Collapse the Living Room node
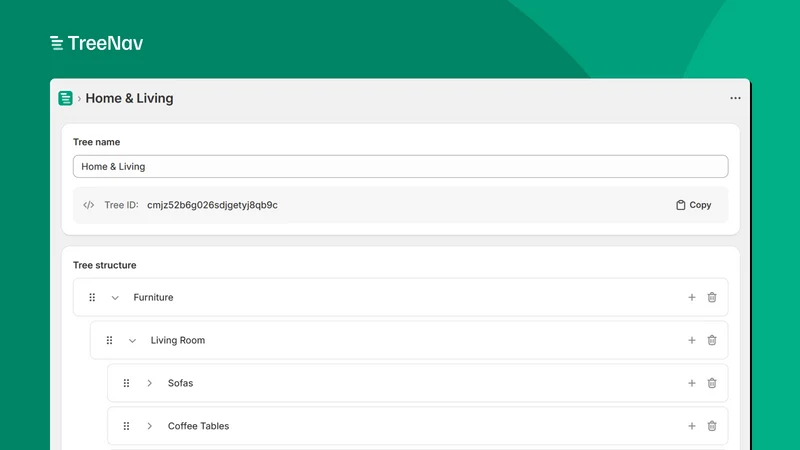This screenshot has height=450, width=800. coord(132,340)
